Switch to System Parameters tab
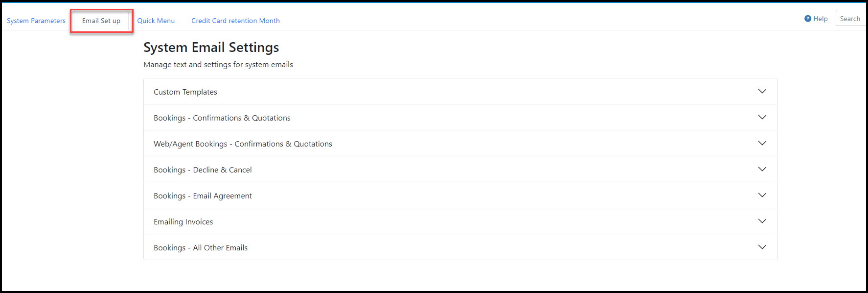The image size is (868, 293). click(36, 21)
